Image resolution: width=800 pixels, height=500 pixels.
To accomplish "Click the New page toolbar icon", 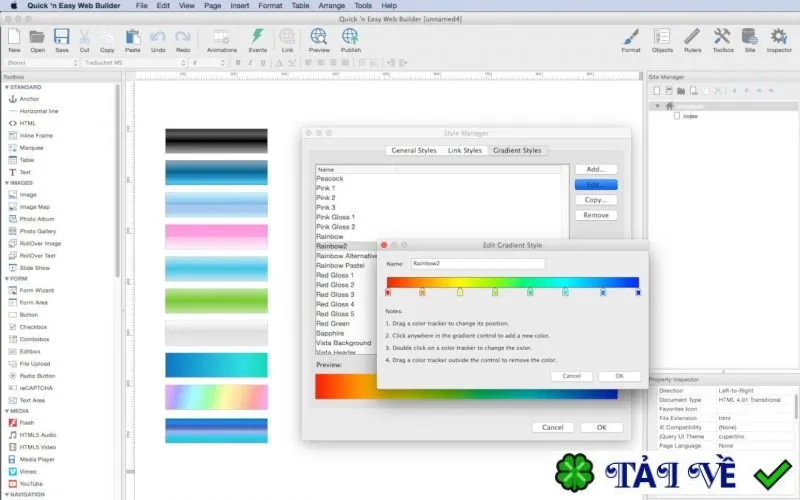I will 14,40.
